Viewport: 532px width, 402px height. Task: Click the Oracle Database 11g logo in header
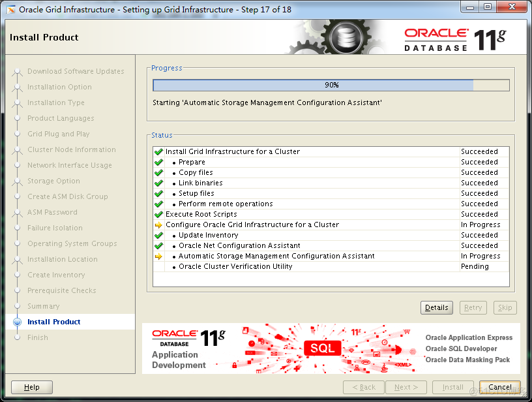[455, 40]
